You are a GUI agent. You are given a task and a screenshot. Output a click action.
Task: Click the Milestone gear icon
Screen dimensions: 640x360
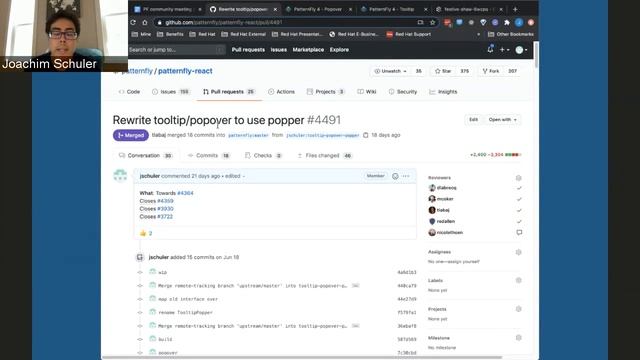[x=518, y=338]
